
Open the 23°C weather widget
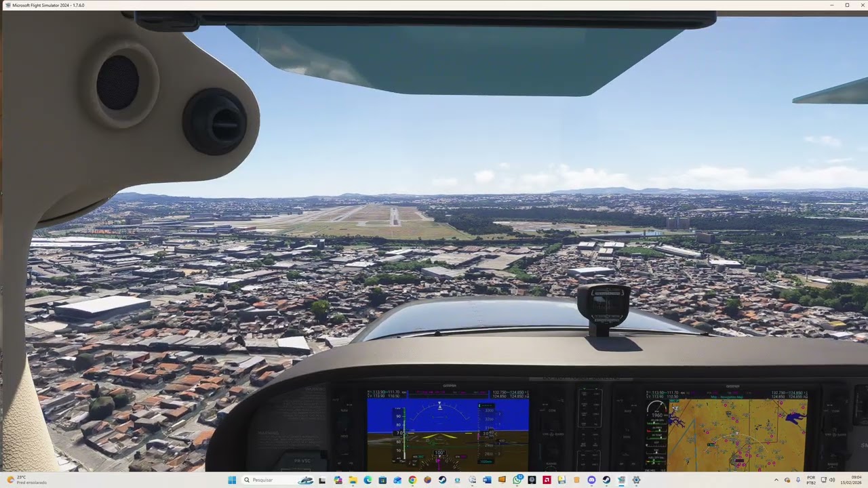click(x=26, y=480)
